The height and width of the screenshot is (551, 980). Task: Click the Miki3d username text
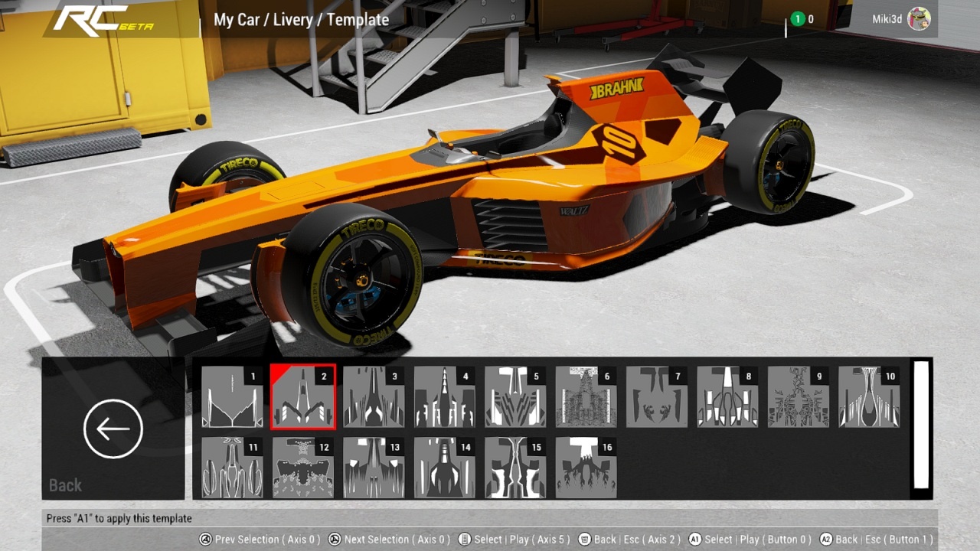(x=887, y=19)
